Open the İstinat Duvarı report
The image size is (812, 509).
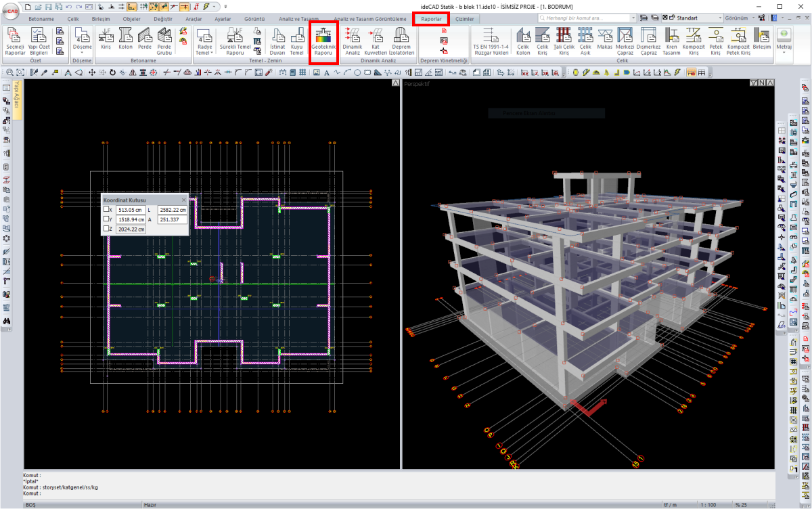pyautogui.click(x=277, y=41)
